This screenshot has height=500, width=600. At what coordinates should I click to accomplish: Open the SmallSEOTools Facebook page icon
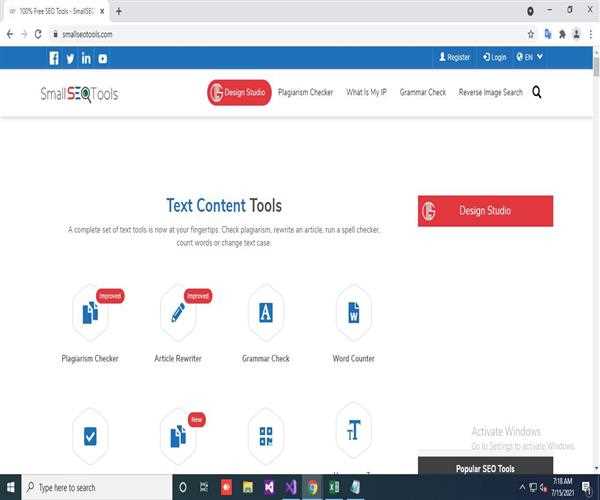[x=54, y=58]
